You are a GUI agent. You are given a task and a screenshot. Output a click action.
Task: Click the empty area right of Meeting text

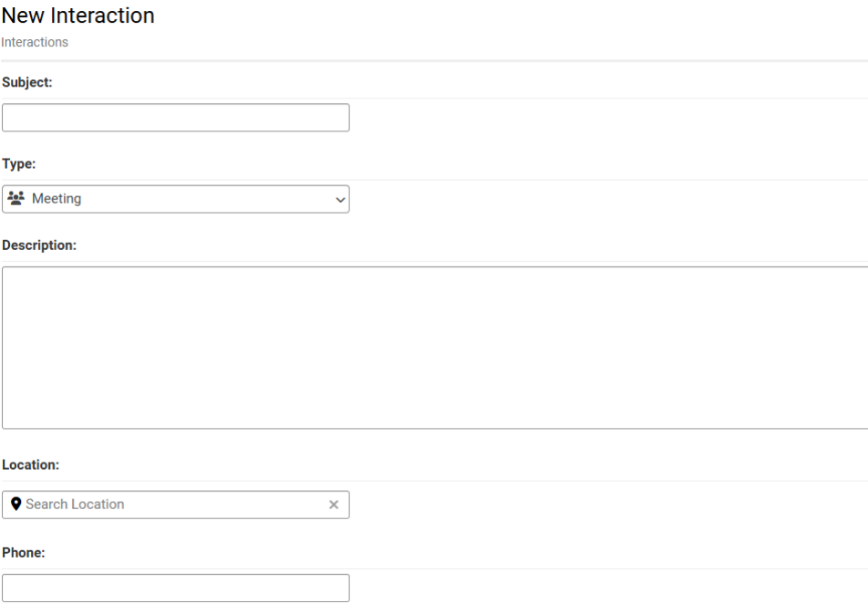click(x=208, y=199)
